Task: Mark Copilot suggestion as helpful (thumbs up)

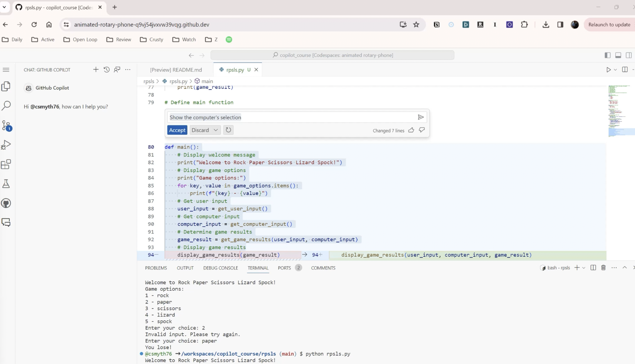Action: pyautogui.click(x=411, y=130)
